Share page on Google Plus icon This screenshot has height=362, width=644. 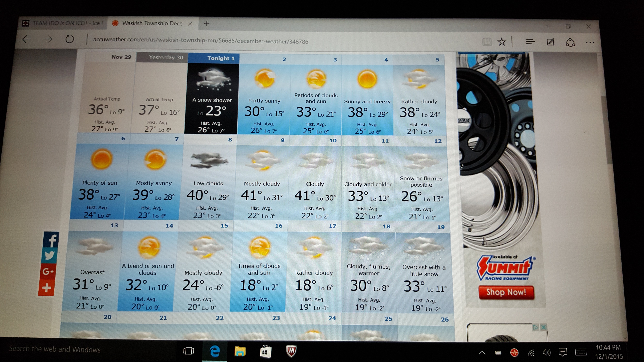tap(48, 272)
